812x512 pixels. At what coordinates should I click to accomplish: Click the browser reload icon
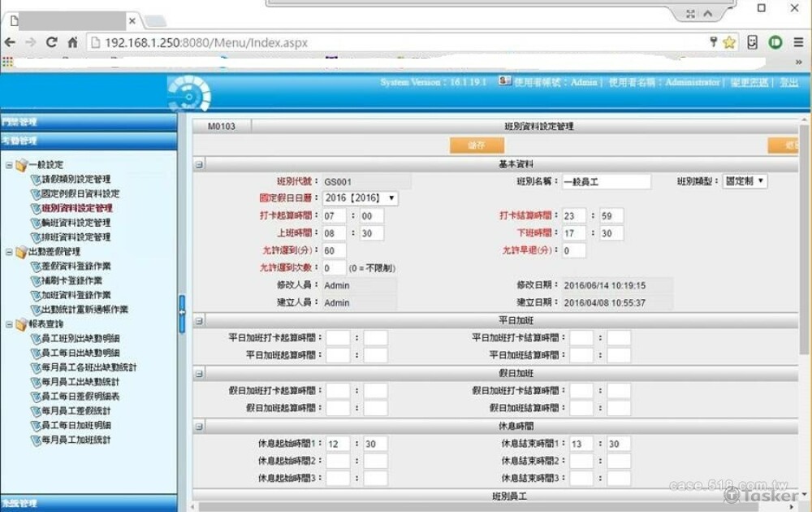click(x=51, y=41)
